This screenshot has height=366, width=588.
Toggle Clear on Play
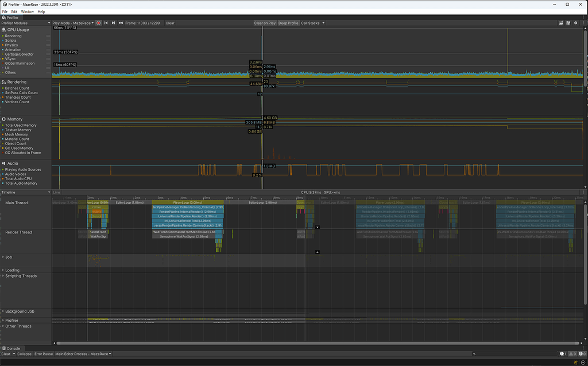click(x=265, y=23)
